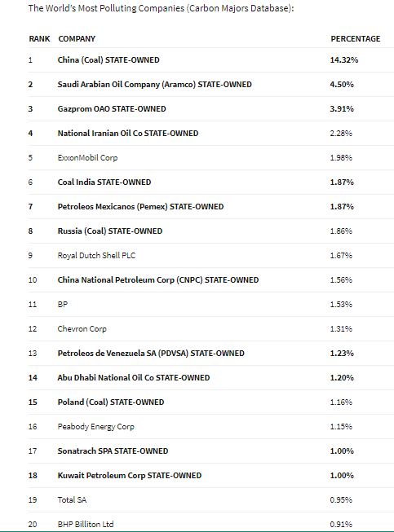Viewport: 394px width, 532px height.
Task: Select the China (Coal) STATE-OWNED row
Action: coord(211,60)
